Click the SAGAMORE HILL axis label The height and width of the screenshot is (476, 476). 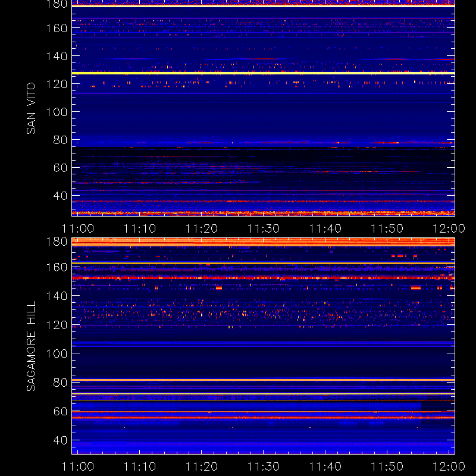coord(31,346)
